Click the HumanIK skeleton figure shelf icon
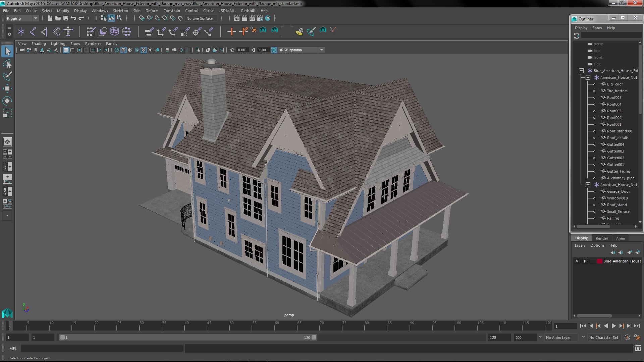The image size is (644, 362). (x=68, y=32)
